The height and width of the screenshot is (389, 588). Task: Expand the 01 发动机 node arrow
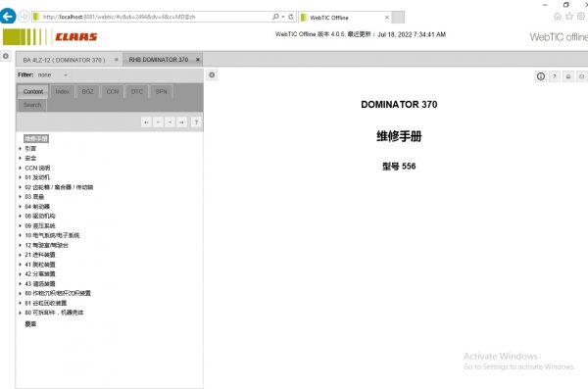[21, 177]
